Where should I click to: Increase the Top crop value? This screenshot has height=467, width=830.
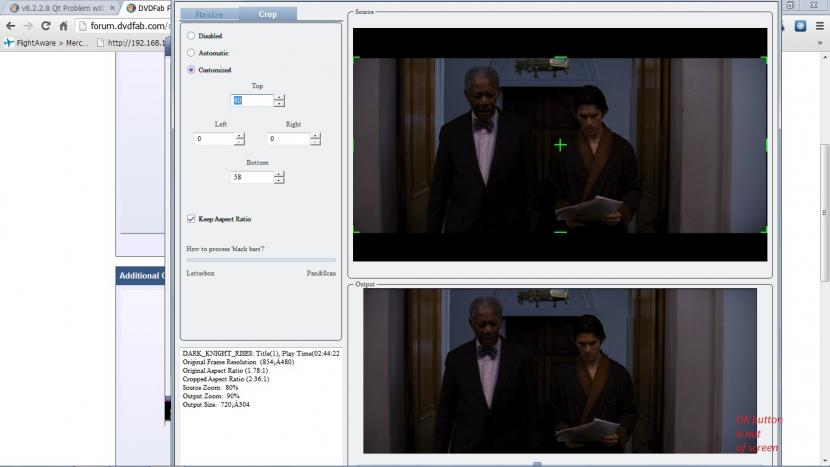279,97
